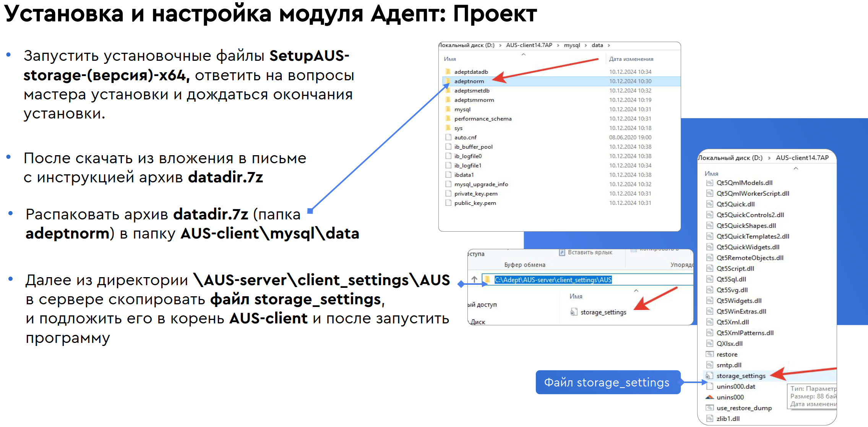Select the adeptnorm folder icon
The width and height of the screenshot is (868, 427).
(448, 81)
